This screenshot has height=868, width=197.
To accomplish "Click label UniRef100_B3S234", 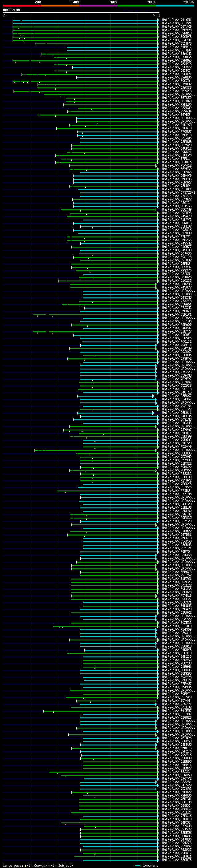I will 176,772.
